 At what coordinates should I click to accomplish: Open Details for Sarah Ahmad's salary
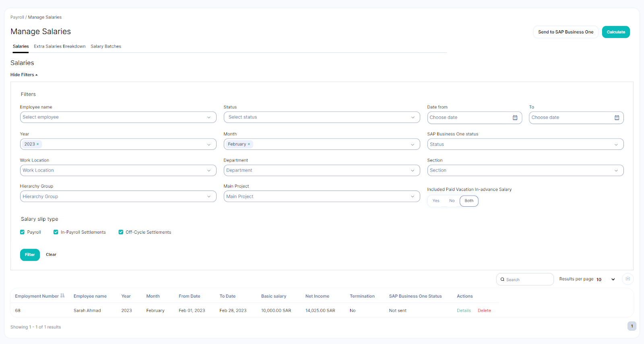pos(464,311)
